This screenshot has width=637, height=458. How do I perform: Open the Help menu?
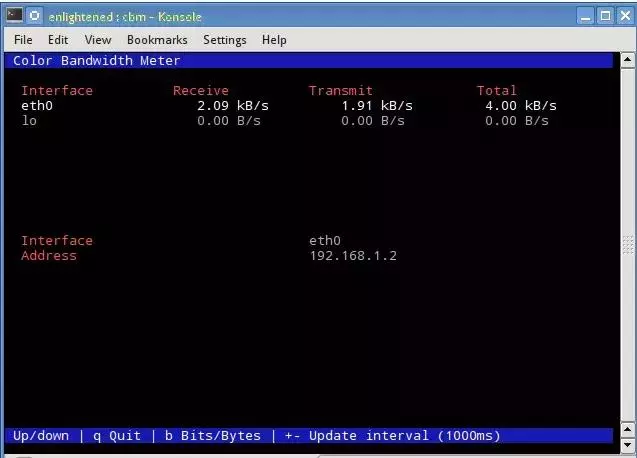pyautogui.click(x=274, y=40)
